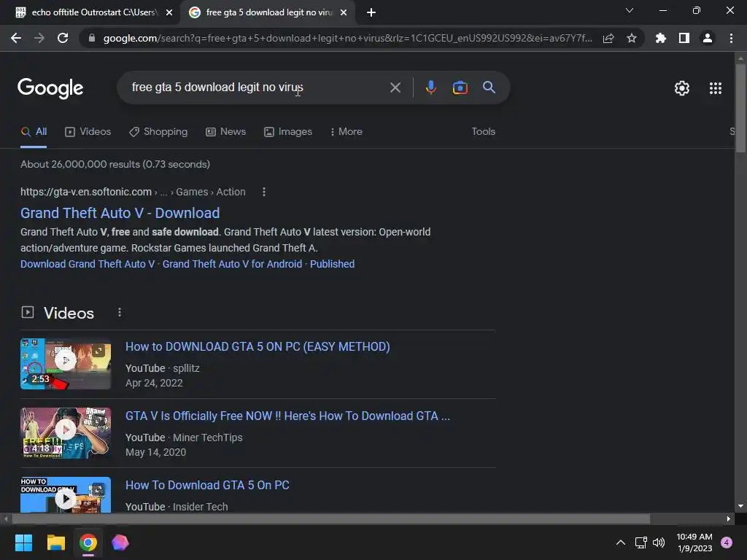Open the tab search chevron
Screen dimensions: 747x560
630,10
